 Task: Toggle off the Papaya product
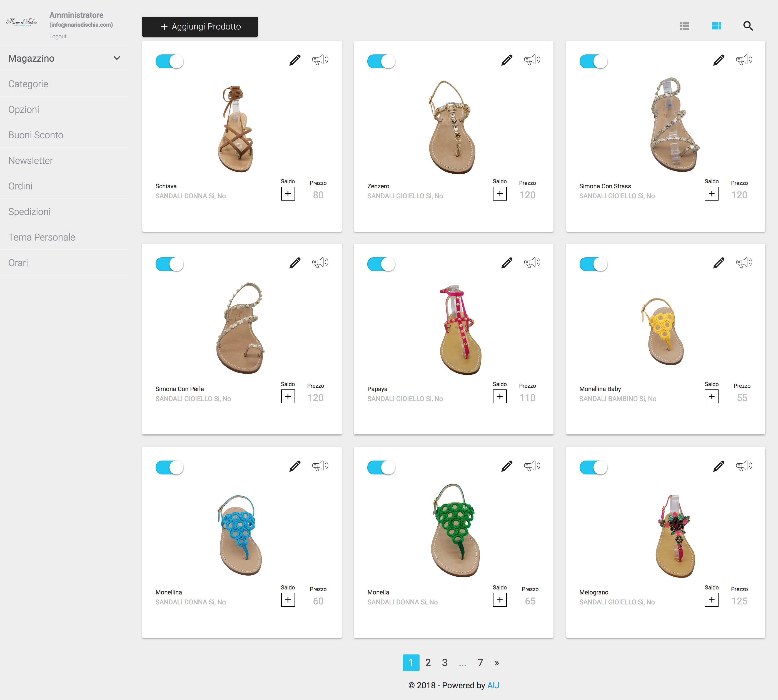pos(381,265)
